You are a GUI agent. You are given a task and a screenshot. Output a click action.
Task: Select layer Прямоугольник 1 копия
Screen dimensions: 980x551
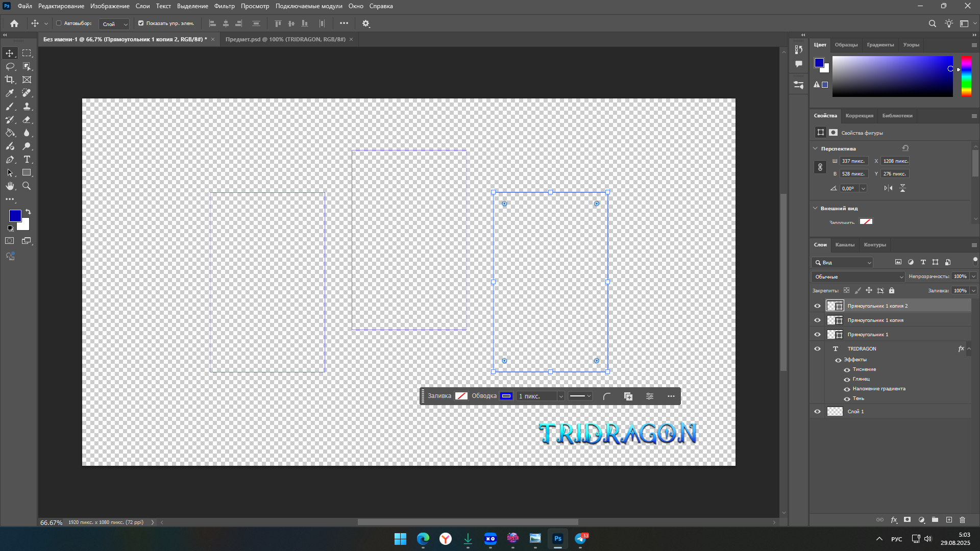point(875,320)
